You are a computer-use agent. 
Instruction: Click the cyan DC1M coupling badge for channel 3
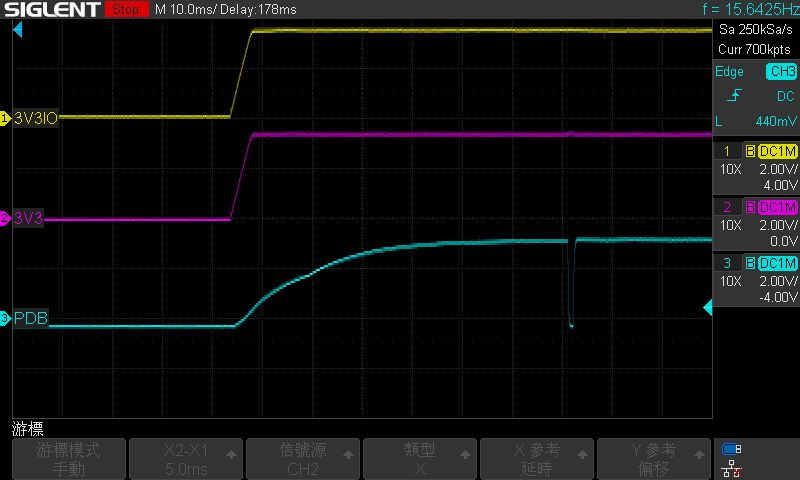[x=778, y=263]
